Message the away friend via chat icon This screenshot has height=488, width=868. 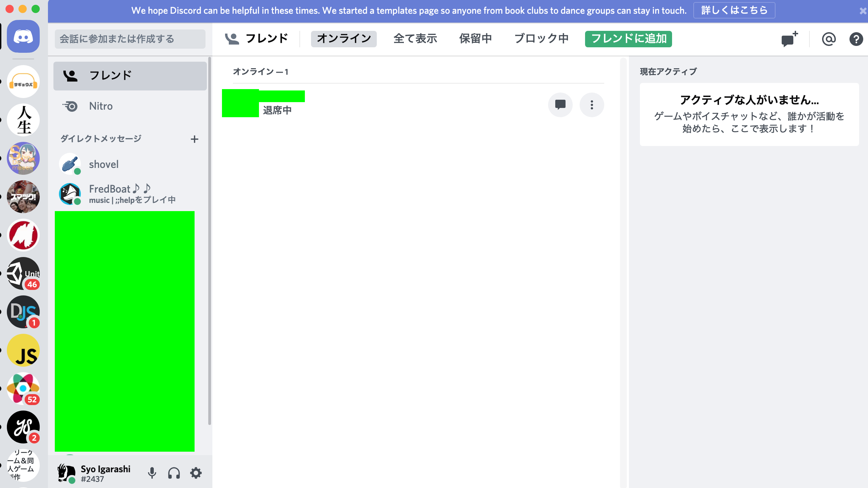click(x=560, y=105)
